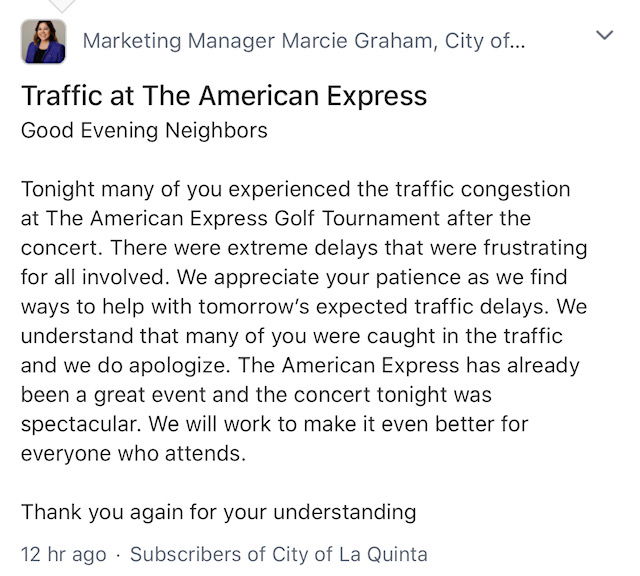Click the 'Good Evening Neighbors' greeting line
The image size is (640, 576).
coord(144,130)
